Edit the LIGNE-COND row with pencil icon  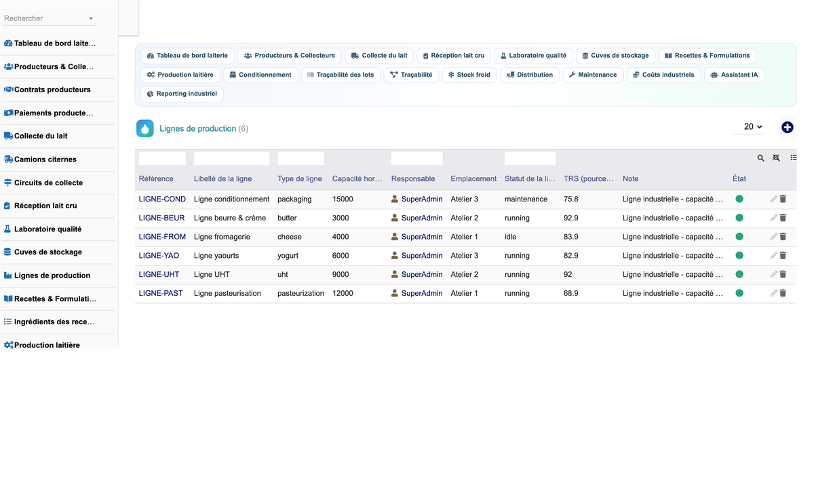click(x=774, y=199)
